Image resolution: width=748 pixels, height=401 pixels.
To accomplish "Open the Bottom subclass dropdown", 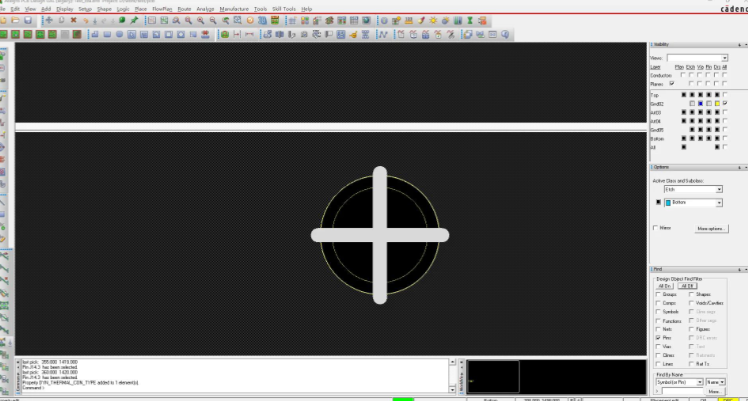I will 697,203.
